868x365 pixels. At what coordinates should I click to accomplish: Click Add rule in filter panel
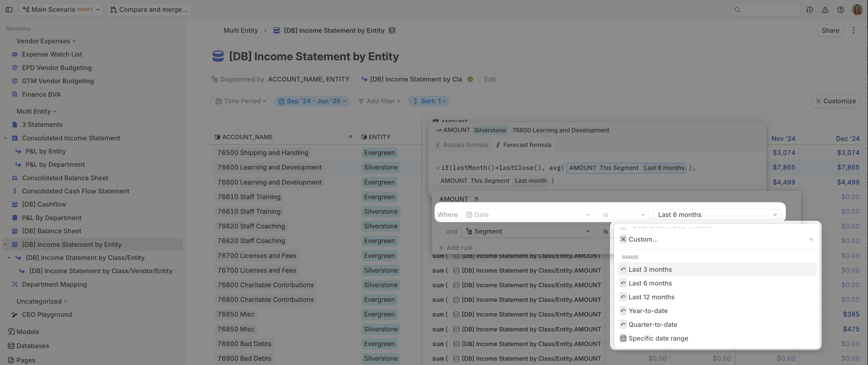tap(455, 247)
